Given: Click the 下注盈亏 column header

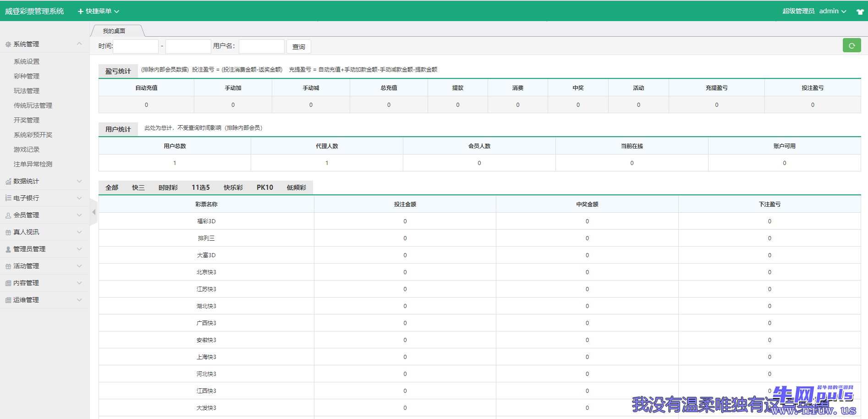Looking at the screenshot, I should (x=769, y=204).
